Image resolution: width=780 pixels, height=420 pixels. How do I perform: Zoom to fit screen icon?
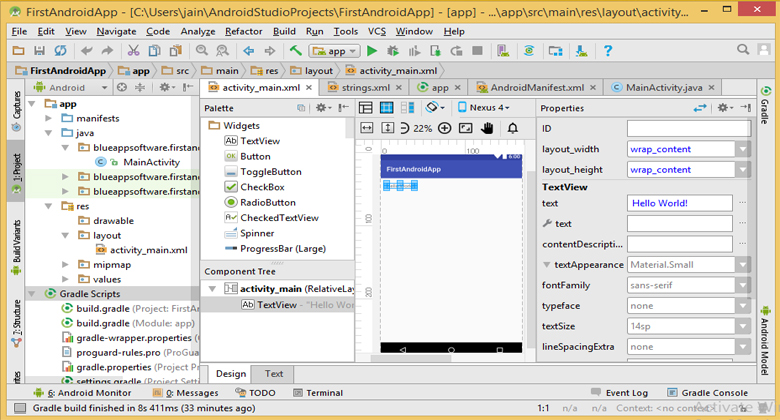[466, 128]
